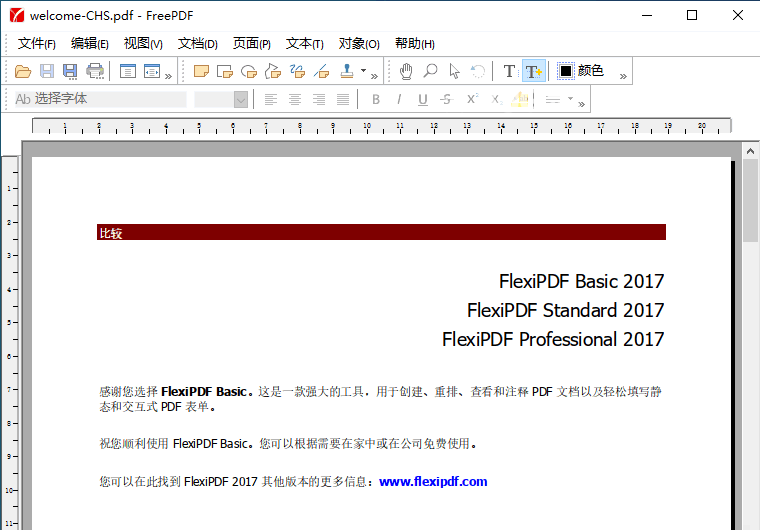Click the 颜色 color button
This screenshot has height=530, width=760.
pos(581,71)
